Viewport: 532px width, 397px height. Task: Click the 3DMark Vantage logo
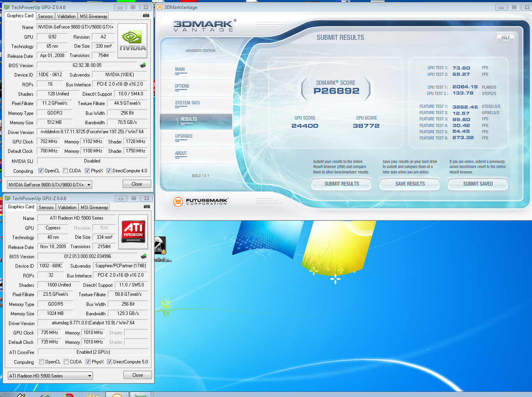click(x=205, y=26)
